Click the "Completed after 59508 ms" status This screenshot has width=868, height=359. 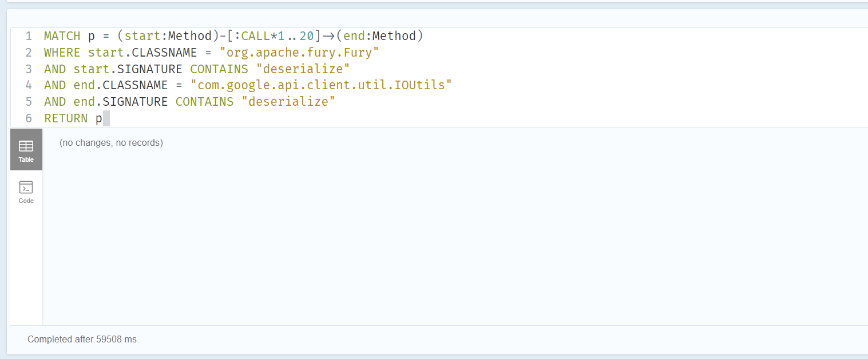point(84,340)
